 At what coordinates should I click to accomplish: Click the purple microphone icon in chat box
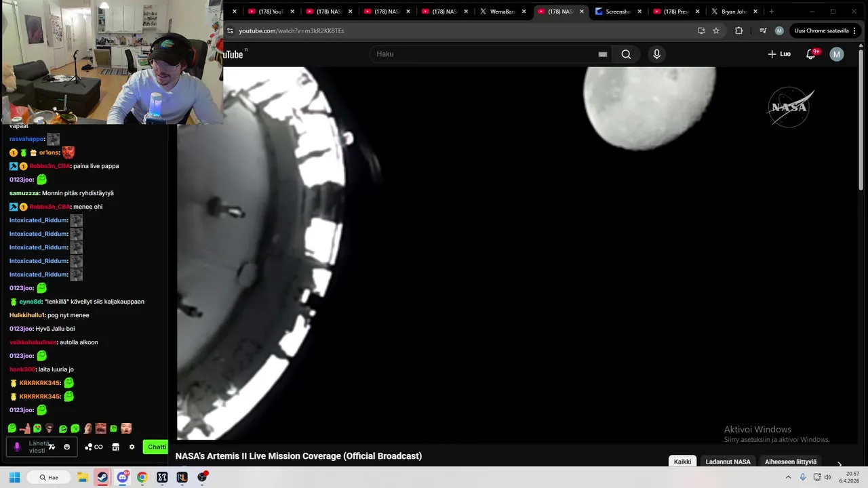17,447
